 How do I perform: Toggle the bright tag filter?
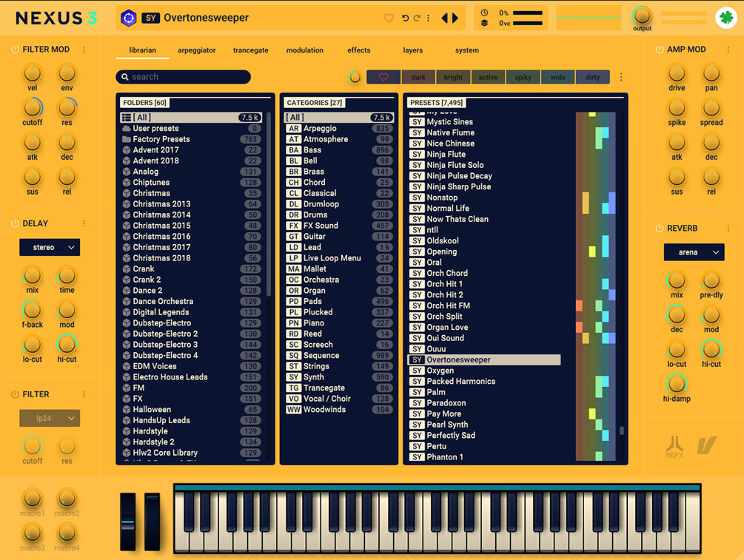(x=453, y=77)
